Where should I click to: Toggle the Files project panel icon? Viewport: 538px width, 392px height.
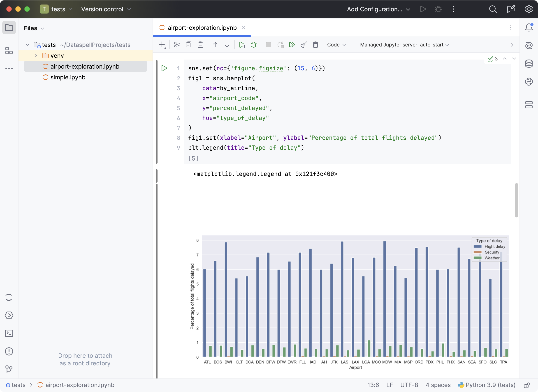[x=9, y=28]
